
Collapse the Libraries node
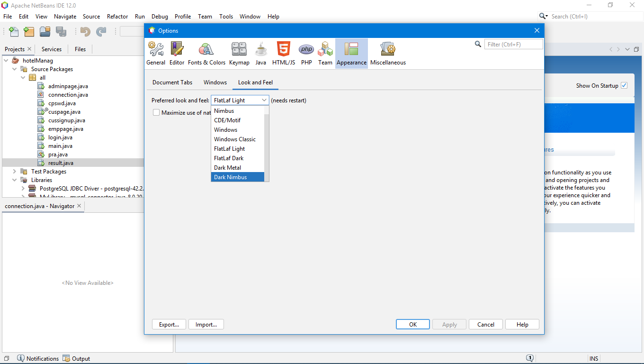point(15,180)
